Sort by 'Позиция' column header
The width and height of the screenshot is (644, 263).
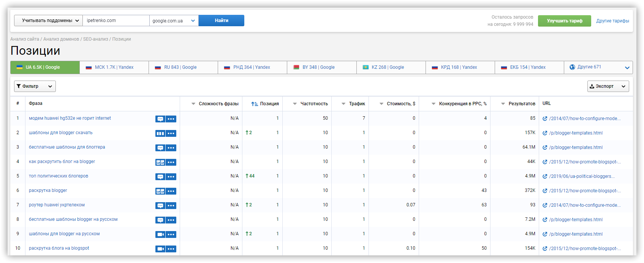[265, 104]
